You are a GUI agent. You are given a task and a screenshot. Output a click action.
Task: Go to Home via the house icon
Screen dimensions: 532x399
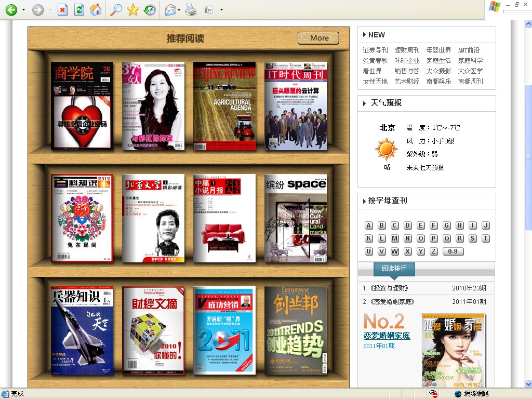tap(96, 10)
